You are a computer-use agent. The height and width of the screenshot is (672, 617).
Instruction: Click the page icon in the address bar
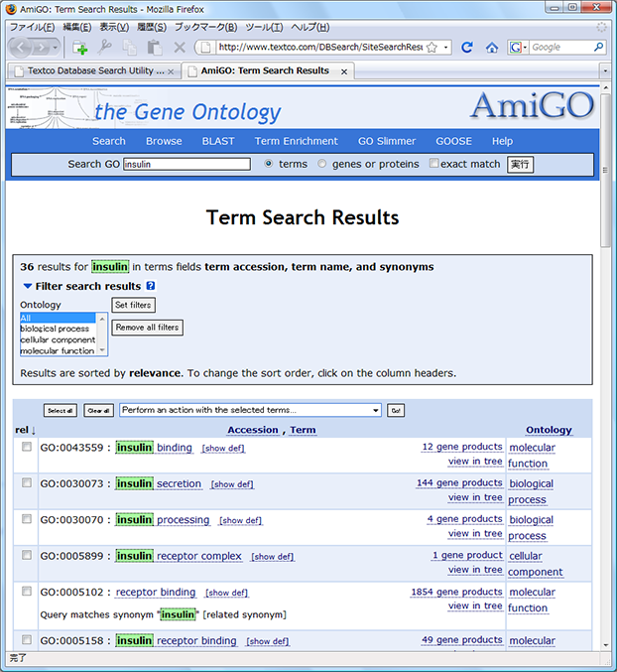pyautogui.click(x=205, y=47)
